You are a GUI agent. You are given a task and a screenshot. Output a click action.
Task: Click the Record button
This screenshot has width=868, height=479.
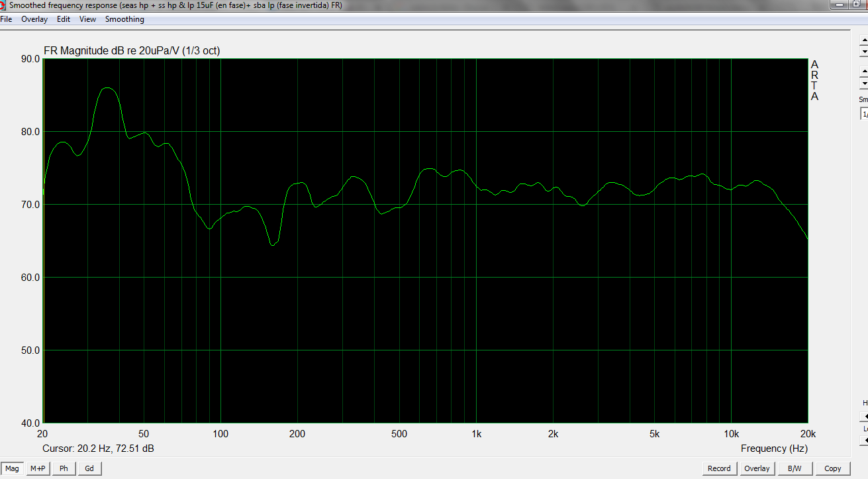(719, 468)
